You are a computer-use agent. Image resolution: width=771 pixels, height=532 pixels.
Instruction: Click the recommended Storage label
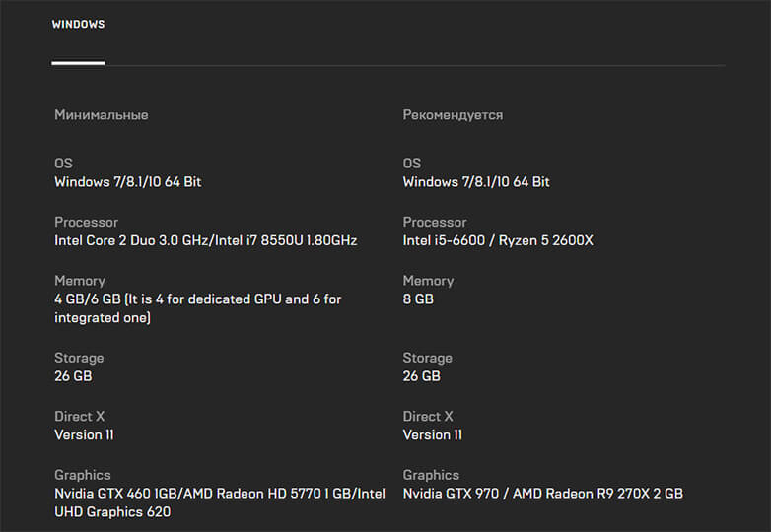[427, 358]
